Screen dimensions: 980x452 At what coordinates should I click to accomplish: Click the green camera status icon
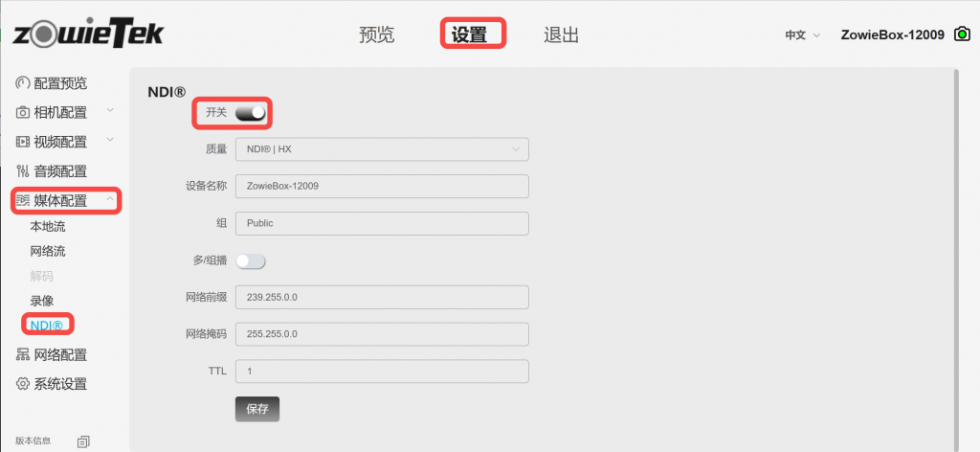(x=961, y=34)
